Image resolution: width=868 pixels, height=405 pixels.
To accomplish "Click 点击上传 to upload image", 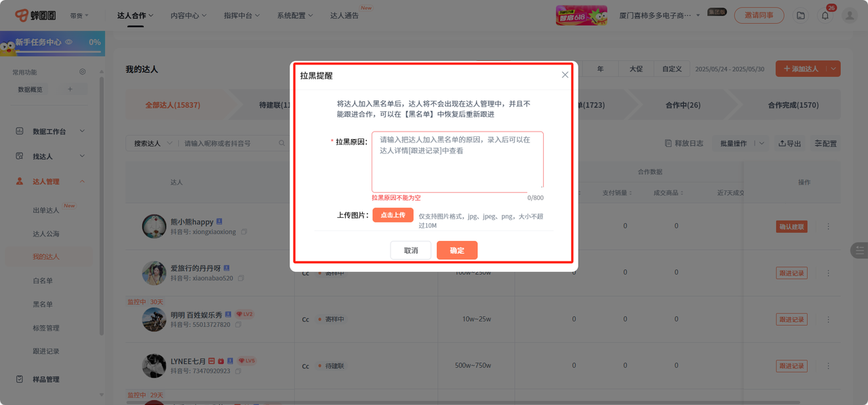I will pyautogui.click(x=393, y=215).
